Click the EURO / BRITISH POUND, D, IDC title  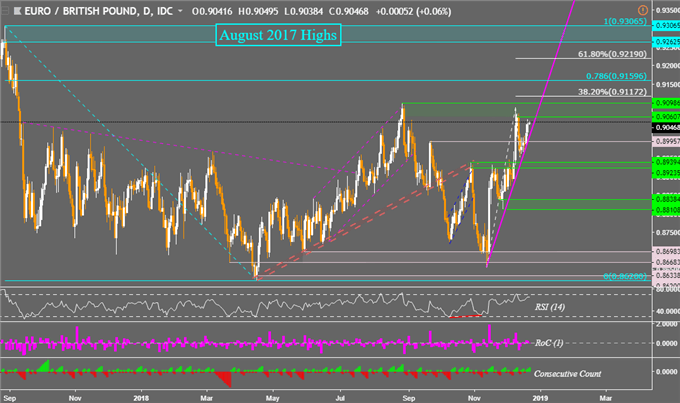point(98,11)
